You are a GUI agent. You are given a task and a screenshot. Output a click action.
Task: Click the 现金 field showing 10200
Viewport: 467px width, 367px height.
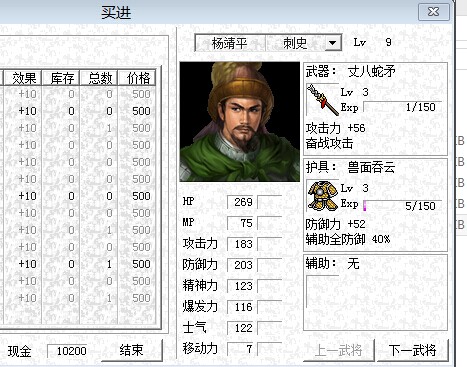(x=67, y=351)
